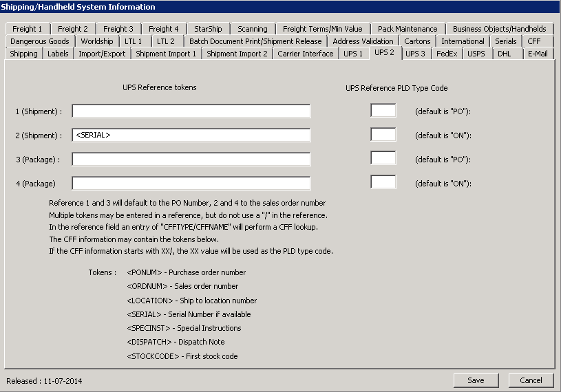Open the DHL carrier tab
Viewport: 561px width, 392px height.
(505, 54)
